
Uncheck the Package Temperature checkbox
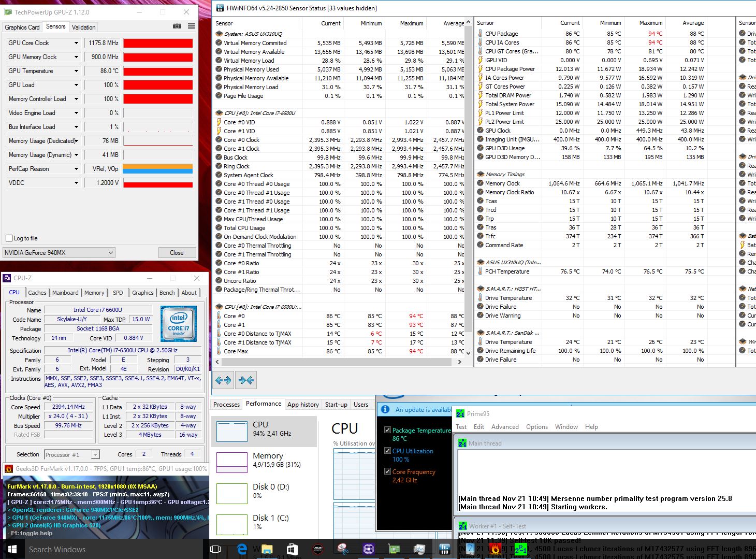pyautogui.click(x=387, y=430)
